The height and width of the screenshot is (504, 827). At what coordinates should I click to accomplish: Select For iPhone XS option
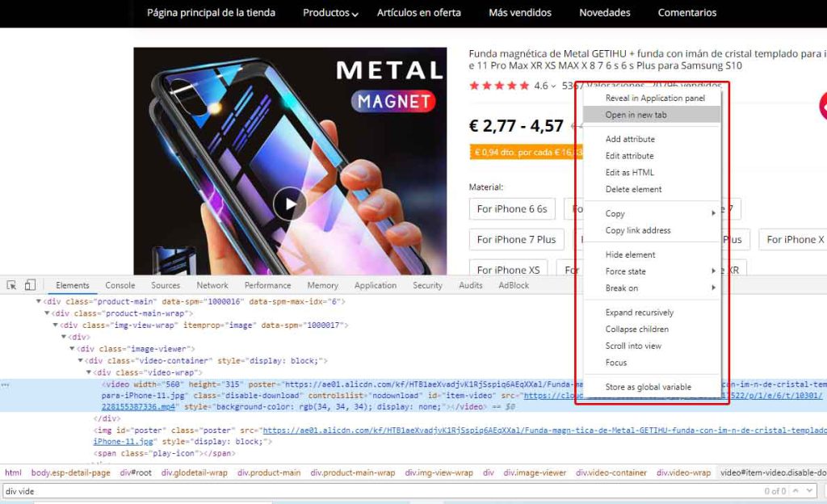pyautogui.click(x=509, y=270)
